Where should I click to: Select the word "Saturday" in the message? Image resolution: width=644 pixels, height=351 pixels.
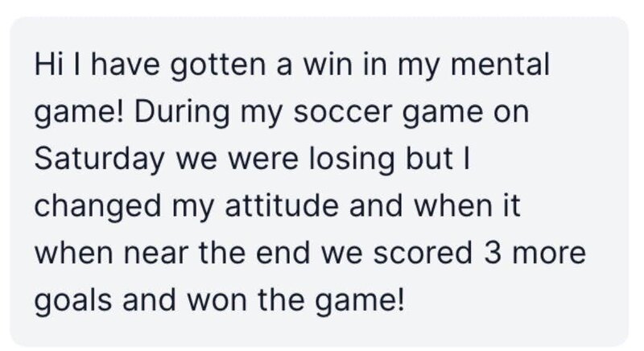pos(99,161)
